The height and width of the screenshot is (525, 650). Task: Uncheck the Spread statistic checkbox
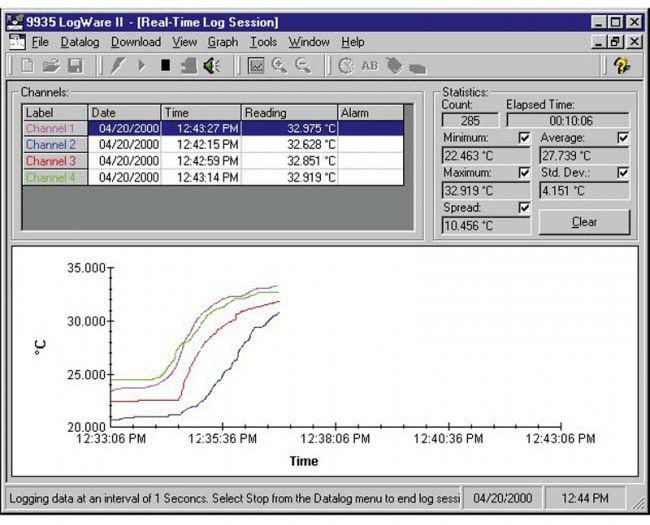pos(524,207)
